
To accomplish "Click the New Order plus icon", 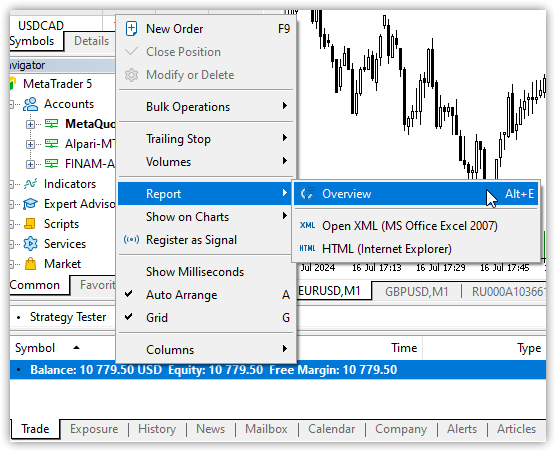I will 131,29.
